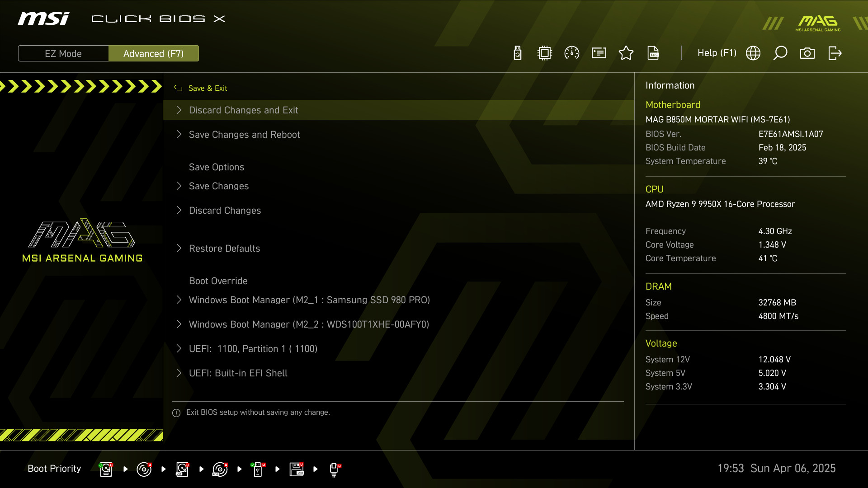Select the hard disk boot priority icon
Screen dimensions: 868x488
(106, 469)
